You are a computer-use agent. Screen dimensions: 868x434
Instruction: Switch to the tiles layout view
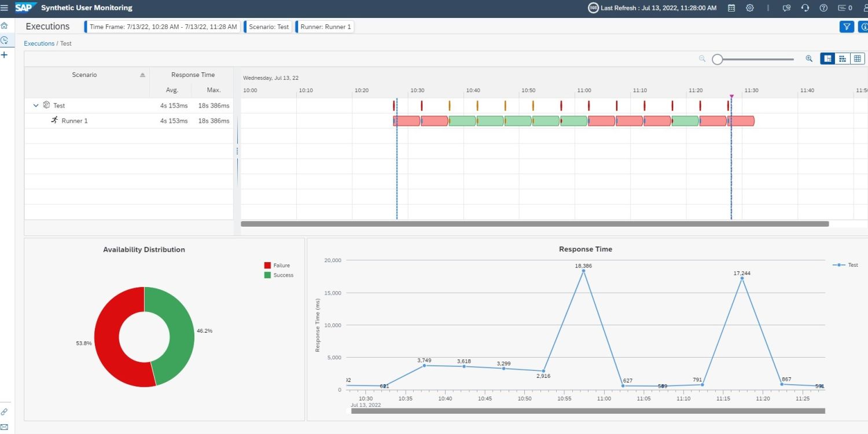(842, 58)
